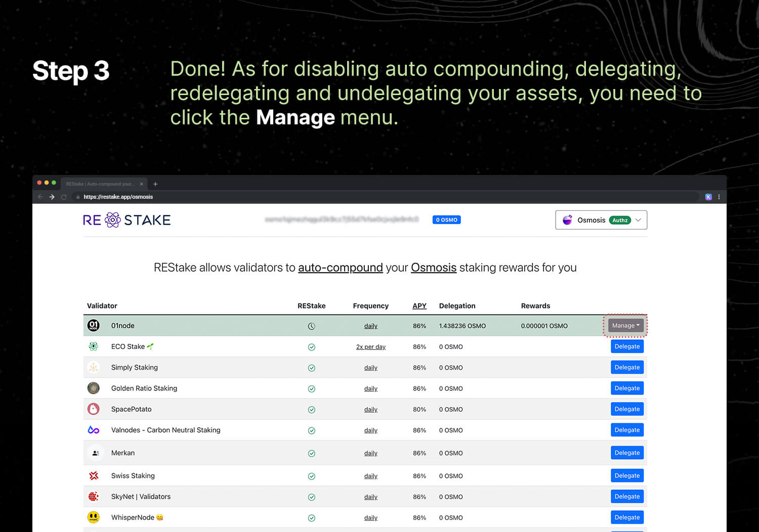Click the restake.app address bar
Image resolution: width=759 pixels, height=532 pixels.
click(x=387, y=197)
